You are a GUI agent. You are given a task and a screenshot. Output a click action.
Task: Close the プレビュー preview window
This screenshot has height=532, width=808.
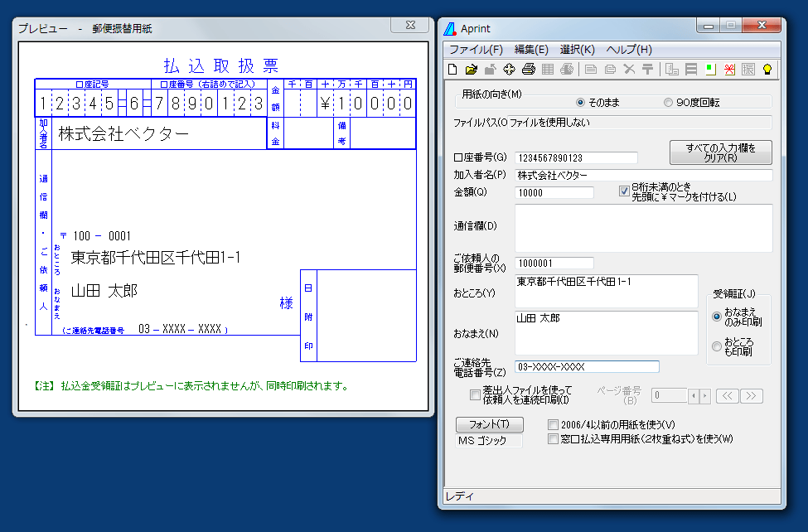(x=410, y=25)
